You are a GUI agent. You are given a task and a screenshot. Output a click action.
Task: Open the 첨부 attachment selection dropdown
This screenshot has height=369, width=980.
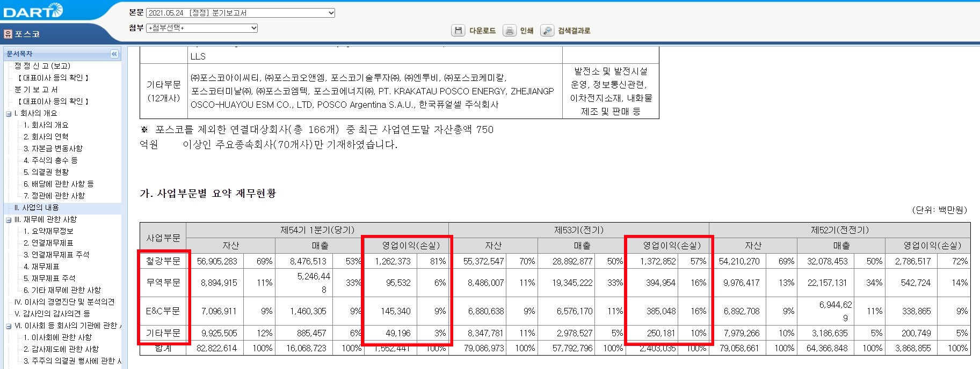(x=202, y=28)
